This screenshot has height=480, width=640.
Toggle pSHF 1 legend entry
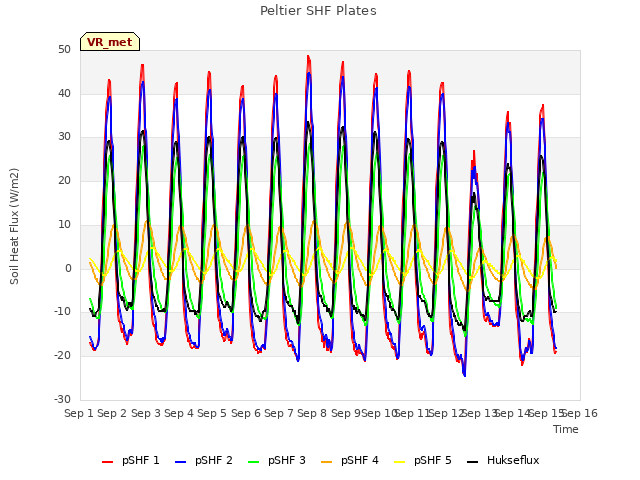point(131,460)
